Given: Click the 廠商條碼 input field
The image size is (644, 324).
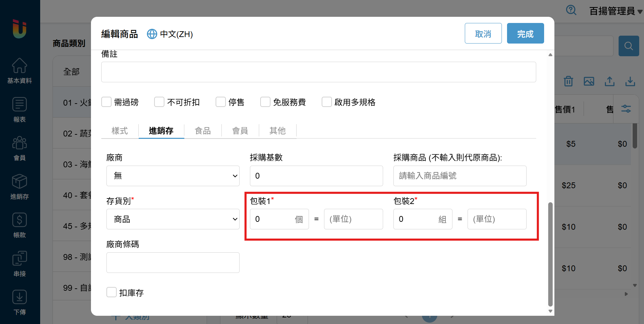Looking at the screenshot, I should (173, 263).
